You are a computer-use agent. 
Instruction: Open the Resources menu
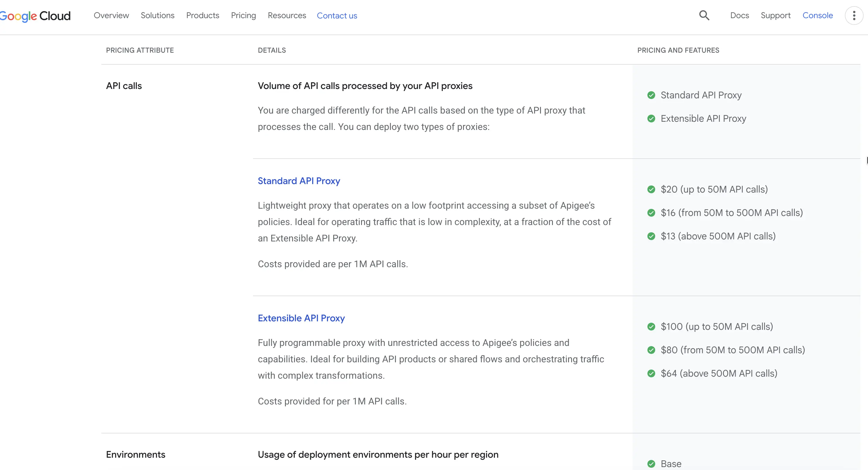click(x=287, y=16)
